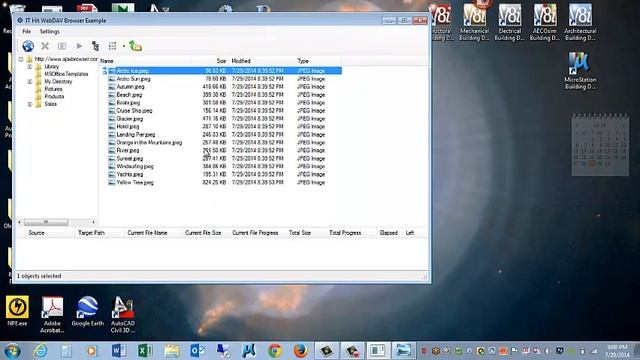The image size is (640, 360).
Task: Click the play resume toolbar icon
Action: point(79,46)
